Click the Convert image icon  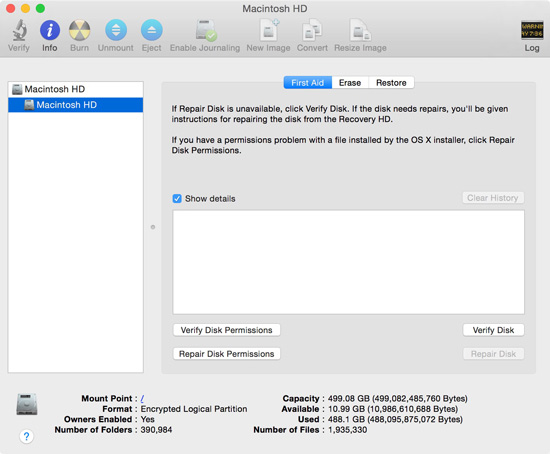[312, 30]
